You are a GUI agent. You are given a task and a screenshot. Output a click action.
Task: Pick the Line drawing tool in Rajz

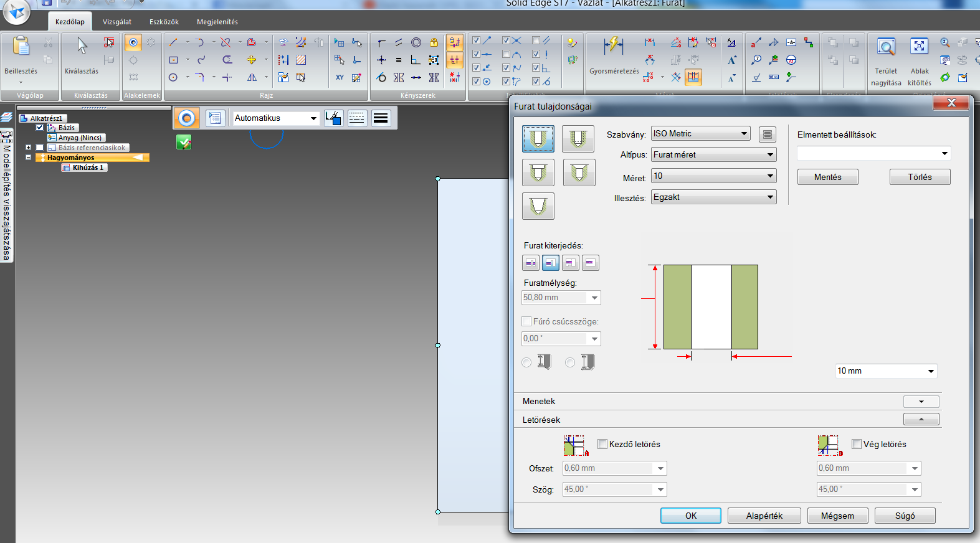click(173, 42)
